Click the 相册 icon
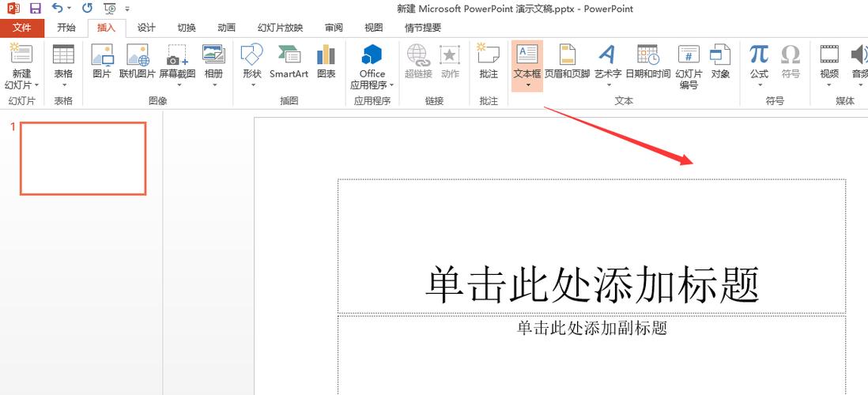This screenshot has width=868, height=395. point(213,54)
